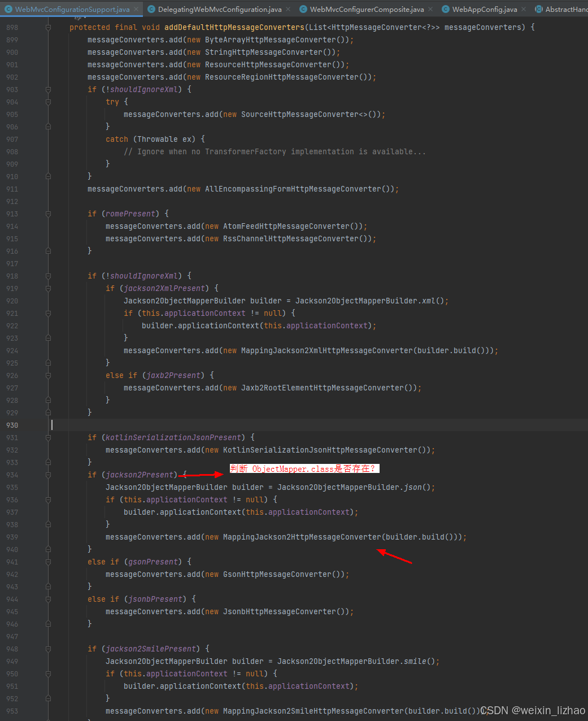Collapse the jackson2Present if block at line 934
The image size is (588, 721).
(48, 475)
